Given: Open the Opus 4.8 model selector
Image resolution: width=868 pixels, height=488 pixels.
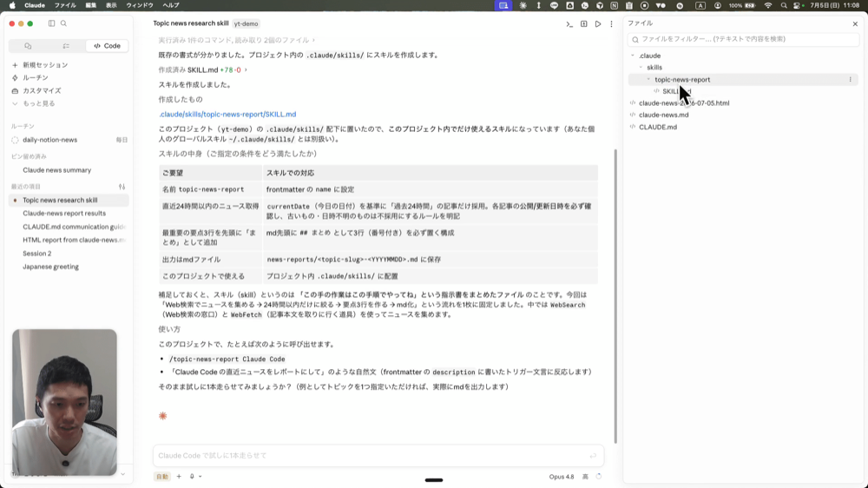Looking at the screenshot, I should pyautogui.click(x=562, y=477).
